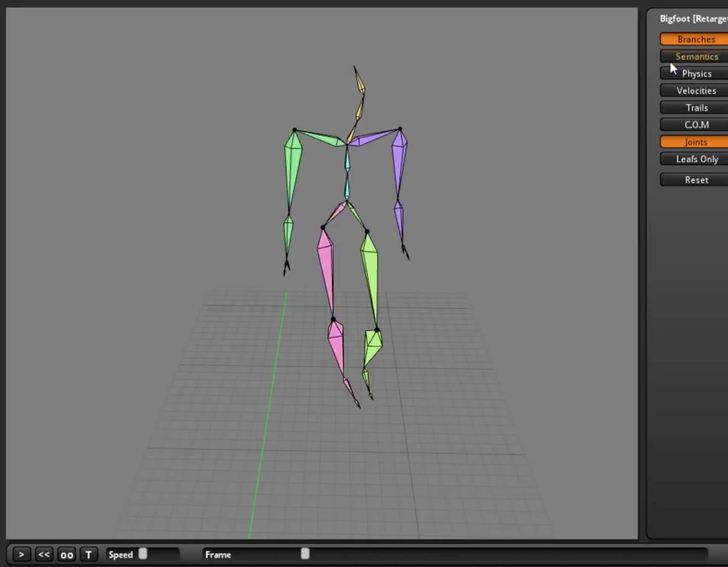
Task: Turn on Physics visualization
Action: (x=696, y=74)
